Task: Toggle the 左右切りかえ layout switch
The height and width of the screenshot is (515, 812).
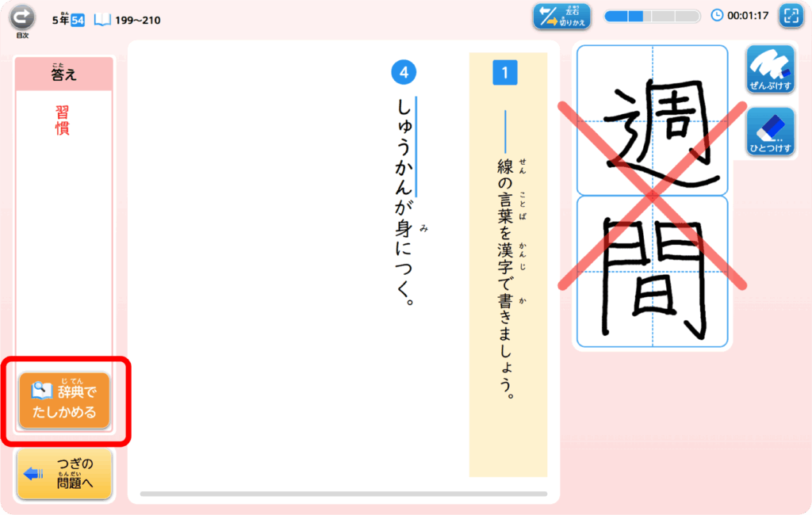Action: [x=561, y=17]
